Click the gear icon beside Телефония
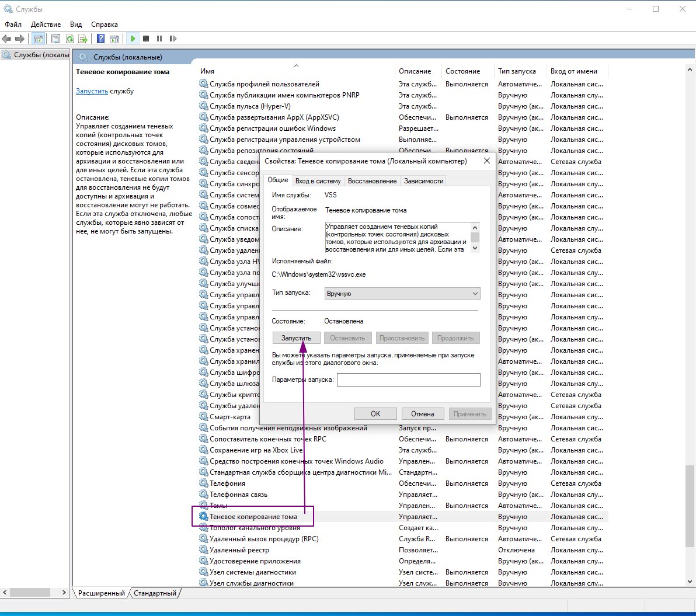Image resolution: width=696 pixels, height=616 pixels. (x=203, y=483)
